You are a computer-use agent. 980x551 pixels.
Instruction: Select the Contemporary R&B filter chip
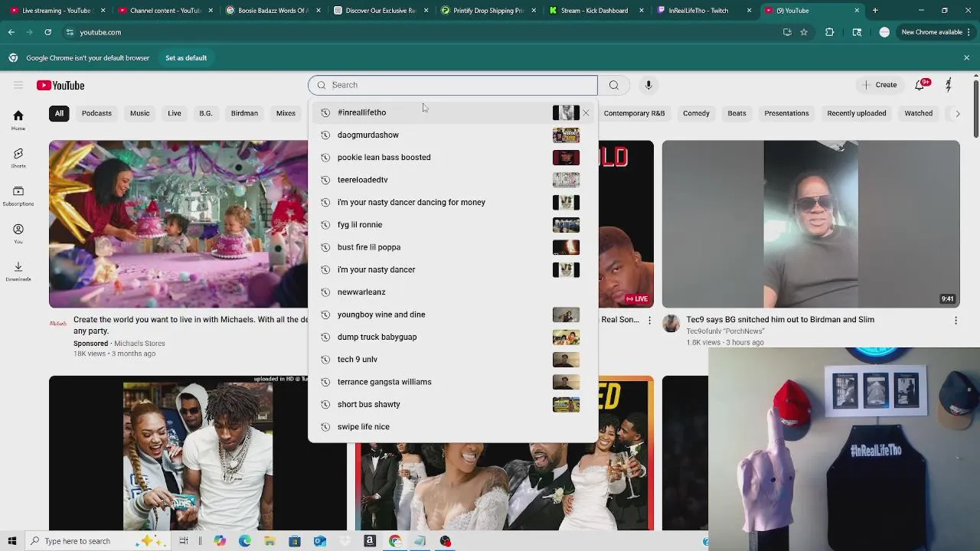tap(634, 113)
